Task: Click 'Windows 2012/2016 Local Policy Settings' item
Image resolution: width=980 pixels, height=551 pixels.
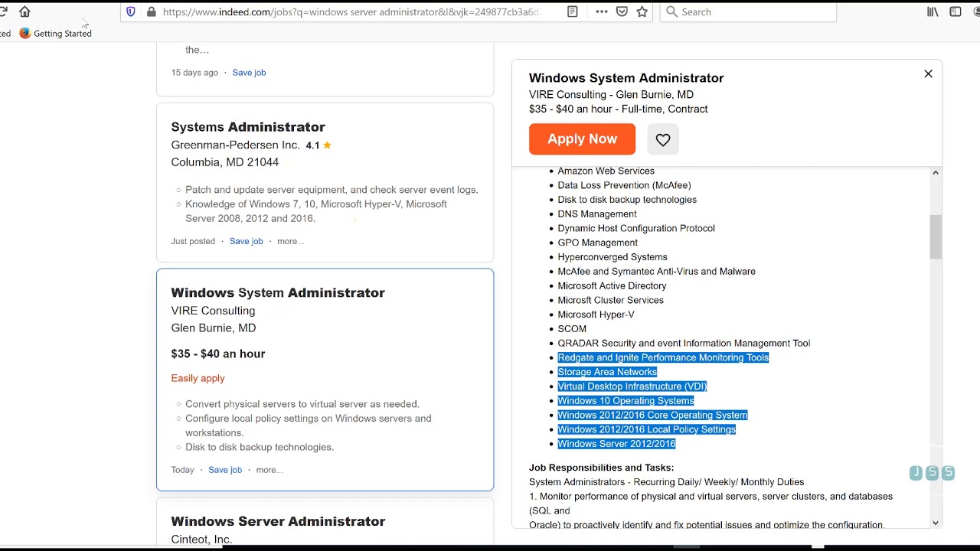Action: pyautogui.click(x=646, y=429)
